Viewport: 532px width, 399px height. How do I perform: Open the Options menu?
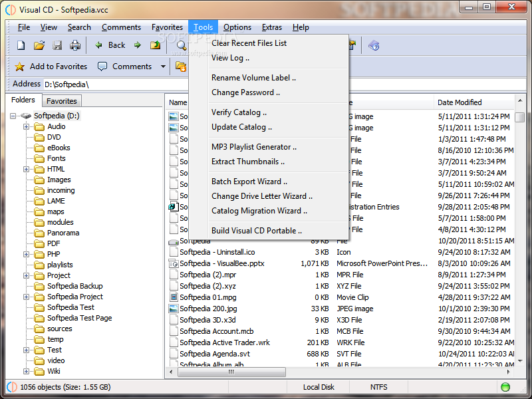[237, 27]
